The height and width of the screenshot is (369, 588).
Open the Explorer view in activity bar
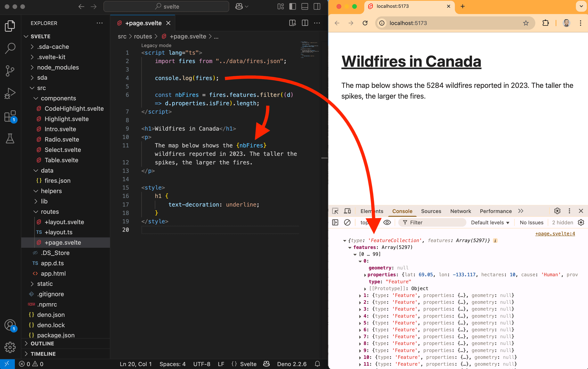(10, 26)
